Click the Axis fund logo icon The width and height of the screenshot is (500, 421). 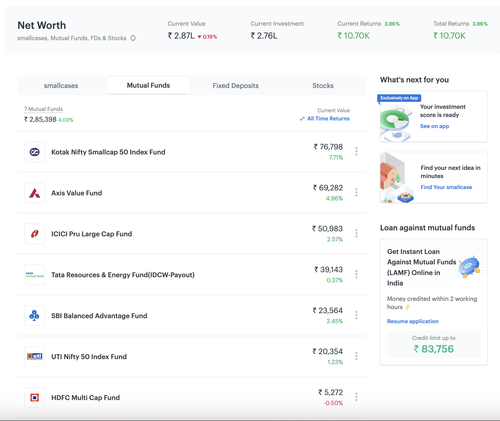[x=35, y=193]
